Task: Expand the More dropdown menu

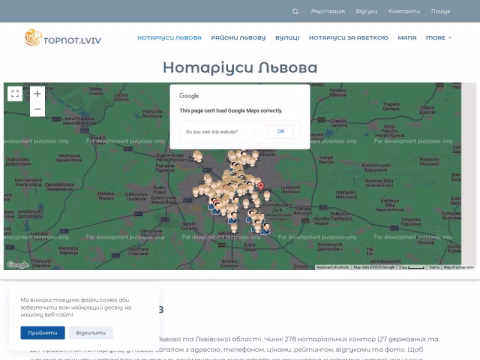Action: [x=438, y=38]
